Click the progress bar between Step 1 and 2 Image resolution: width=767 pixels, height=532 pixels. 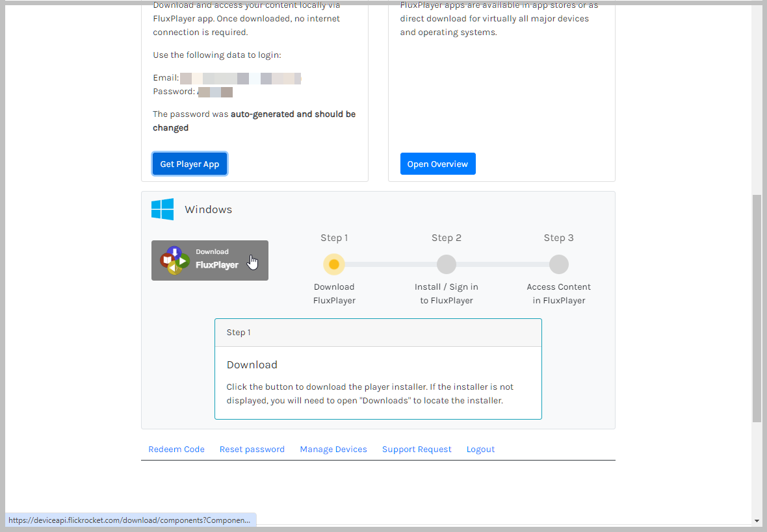(x=390, y=264)
